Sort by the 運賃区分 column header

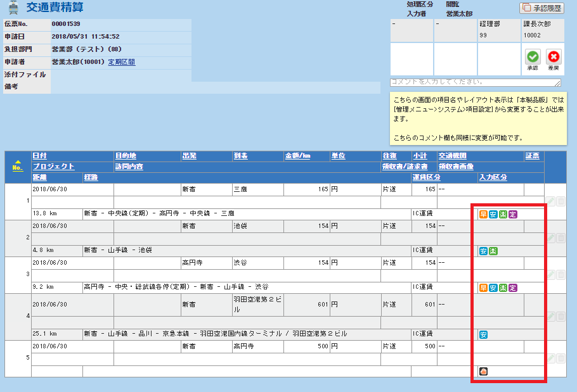click(x=426, y=177)
